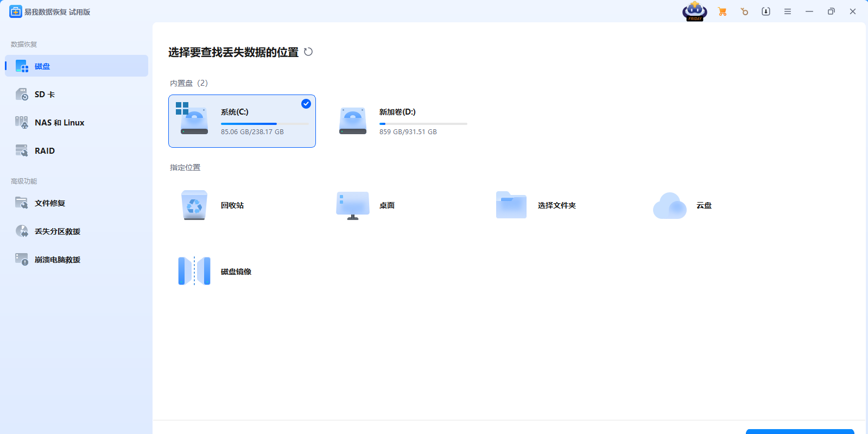The width and height of the screenshot is (868, 434).
Task: Select the 系统(C:) drive icon
Action: coord(192,118)
